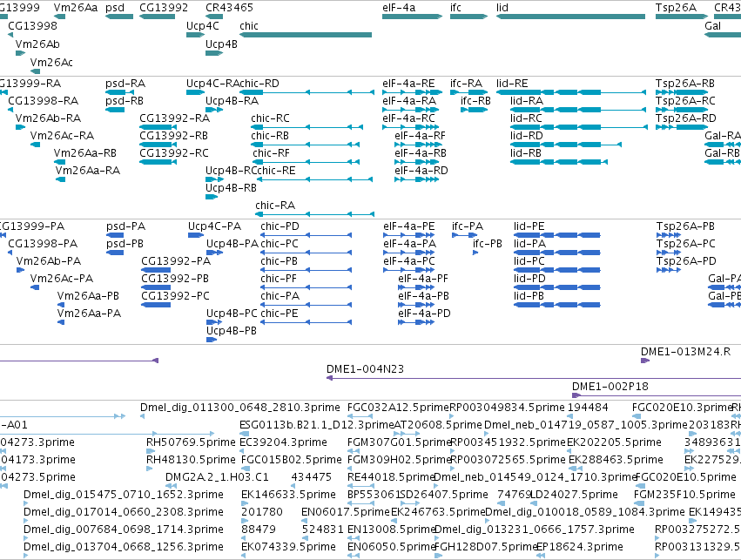
Task: Open transcript chic-RF
Action: pyautogui.click(x=271, y=153)
